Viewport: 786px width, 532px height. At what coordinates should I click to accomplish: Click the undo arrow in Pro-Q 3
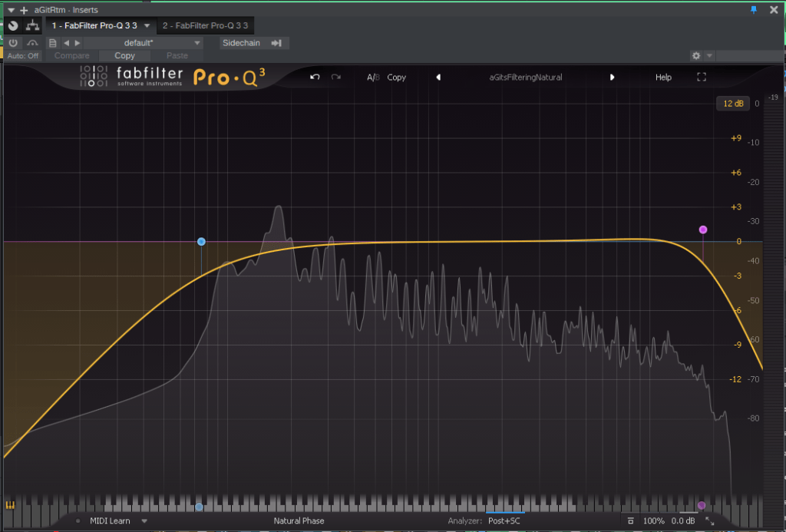tap(315, 78)
